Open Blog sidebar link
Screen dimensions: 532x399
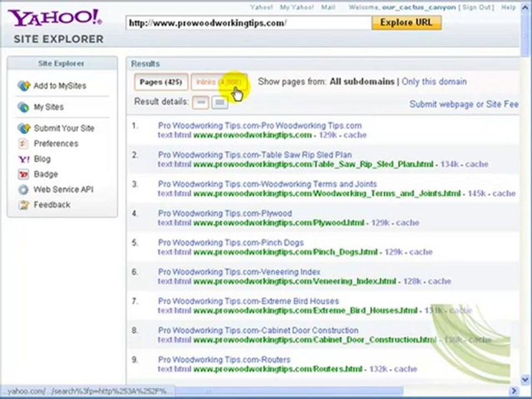pos(43,159)
